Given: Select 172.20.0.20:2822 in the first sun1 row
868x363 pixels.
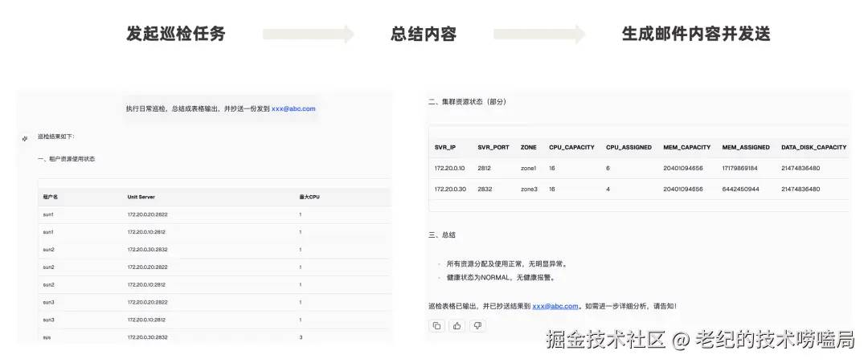Looking at the screenshot, I should (147, 214).
